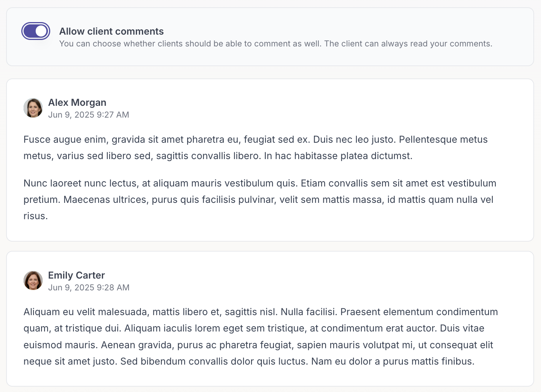Click the line starting 'euismod mauris. Aenean gravida'
The width and height of the screenshot is (541, 392).
pyautogui.click(x=258, y=345)
